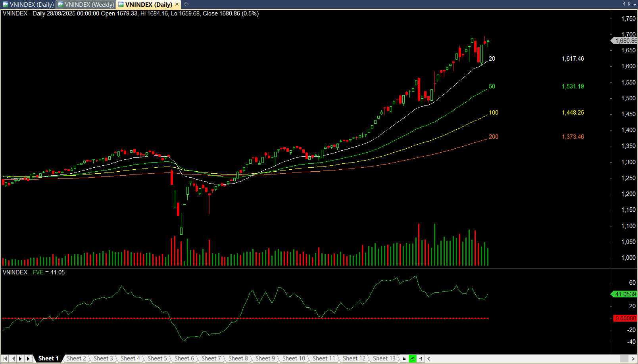Image resolution: width=638 pixels, height=364 pixels.
Task: Click the chart scrollbar left arrow
Action: [x=429, y=358]
